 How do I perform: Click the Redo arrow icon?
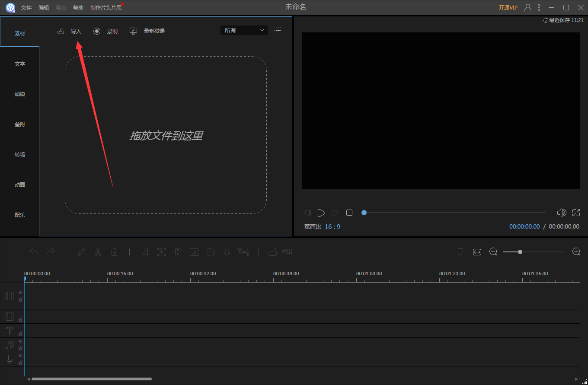(50, 252)
